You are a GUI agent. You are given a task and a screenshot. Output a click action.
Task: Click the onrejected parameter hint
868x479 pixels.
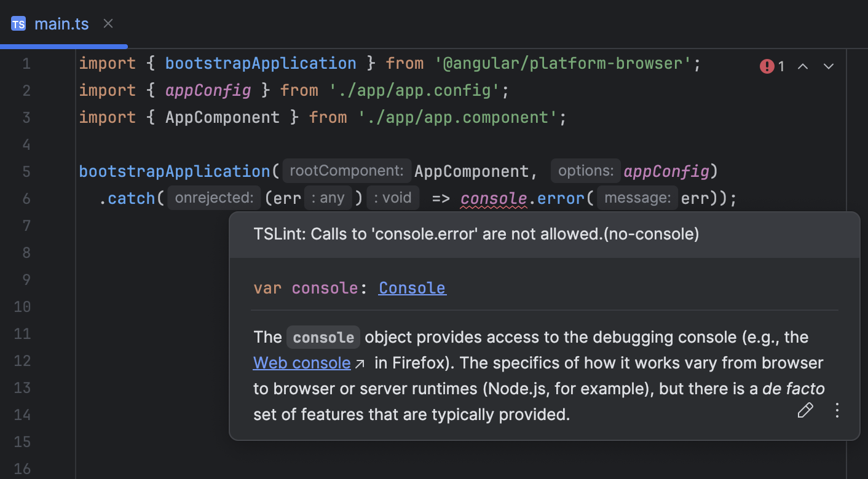pos(213,198)
